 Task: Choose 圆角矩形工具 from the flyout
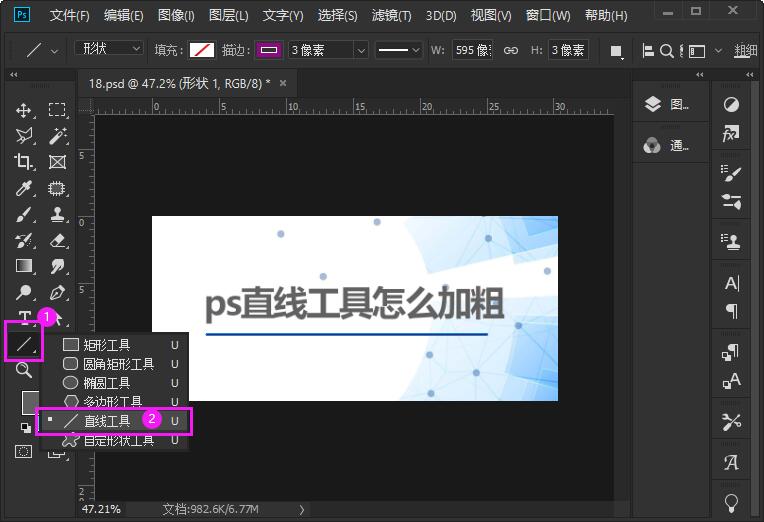click(116, 364)
